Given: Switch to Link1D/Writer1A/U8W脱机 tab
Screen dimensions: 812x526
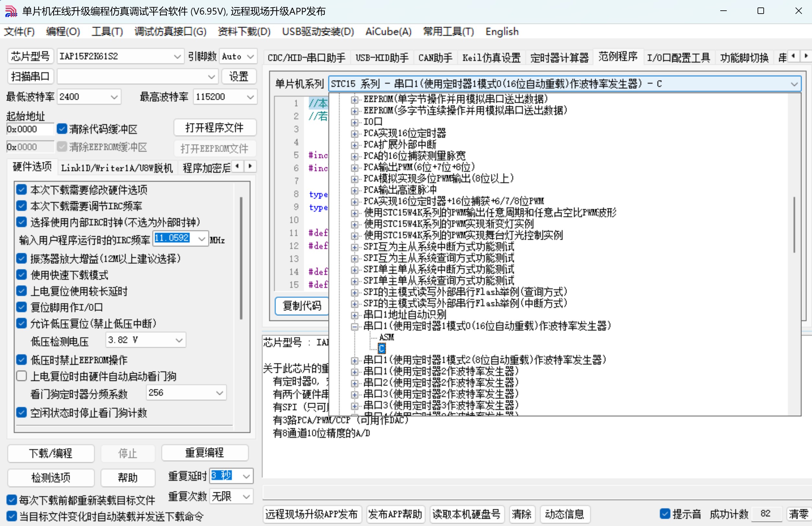Looking at the screenshot, I should (117, 168).
